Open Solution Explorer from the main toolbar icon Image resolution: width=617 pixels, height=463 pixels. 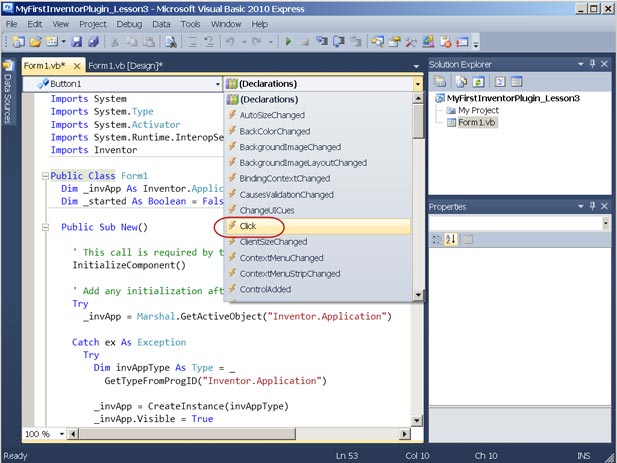tap(377, 42)
